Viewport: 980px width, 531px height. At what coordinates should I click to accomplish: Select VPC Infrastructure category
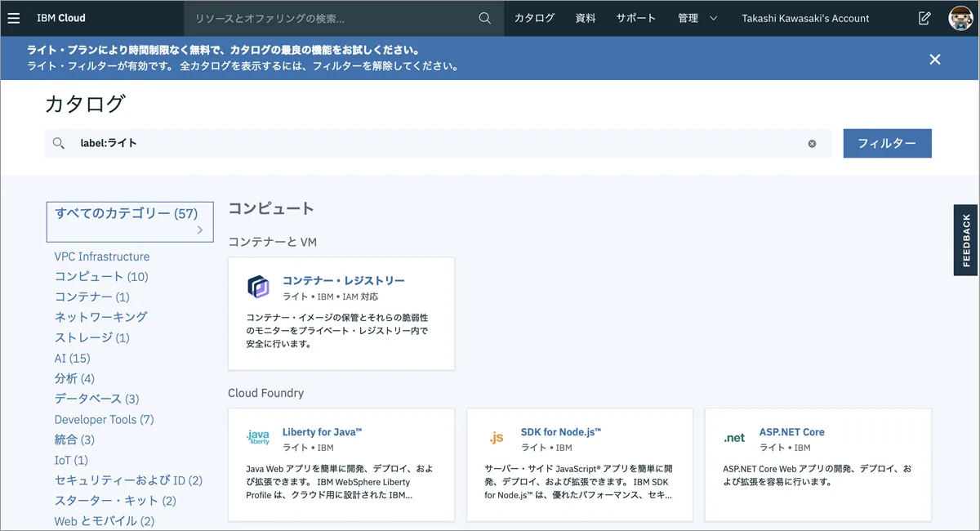click(102, 257)
